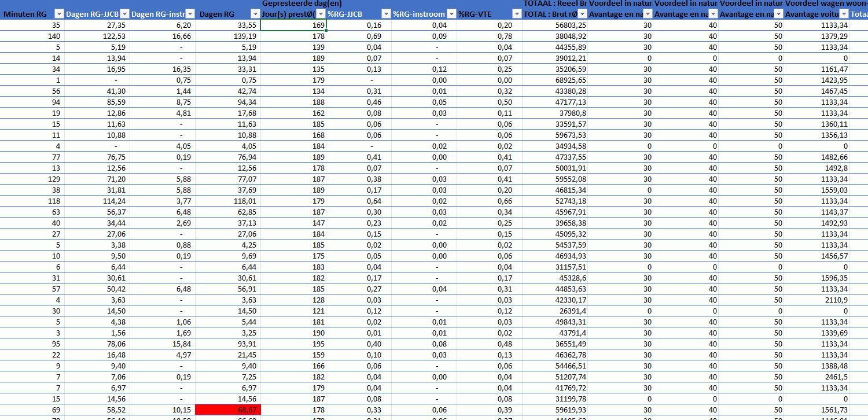Open the Dagen RG-JJCB filter dropdown
This screenshot has width=868, height=420.
point(124,14)
